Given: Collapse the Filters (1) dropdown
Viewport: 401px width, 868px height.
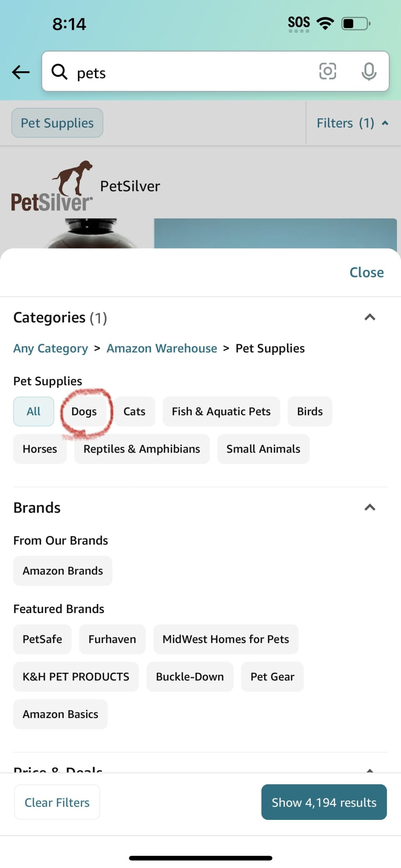Looking at the screenshot, I should point(353,123).
